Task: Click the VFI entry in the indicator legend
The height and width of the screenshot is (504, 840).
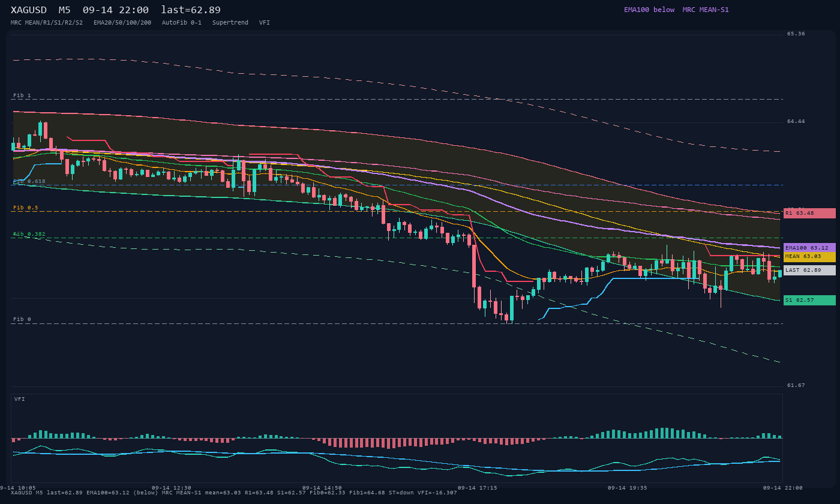Action: [x=265, y=23]
